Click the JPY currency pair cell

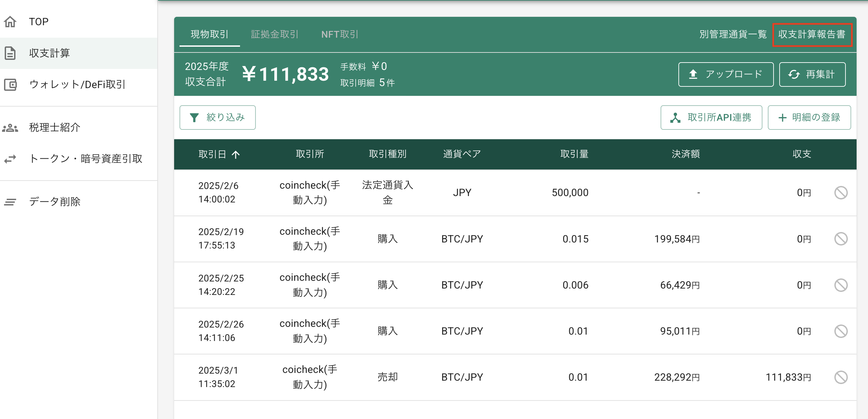pos(462,192)
